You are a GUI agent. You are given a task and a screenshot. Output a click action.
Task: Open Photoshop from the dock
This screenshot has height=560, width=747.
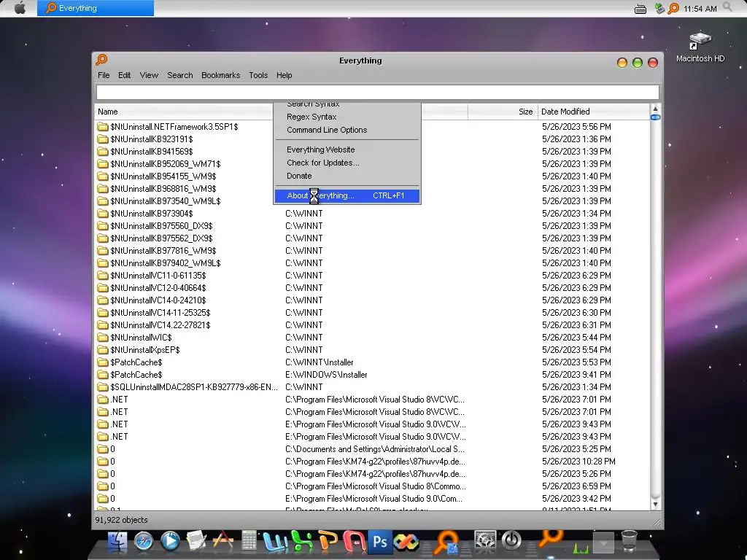380,542
